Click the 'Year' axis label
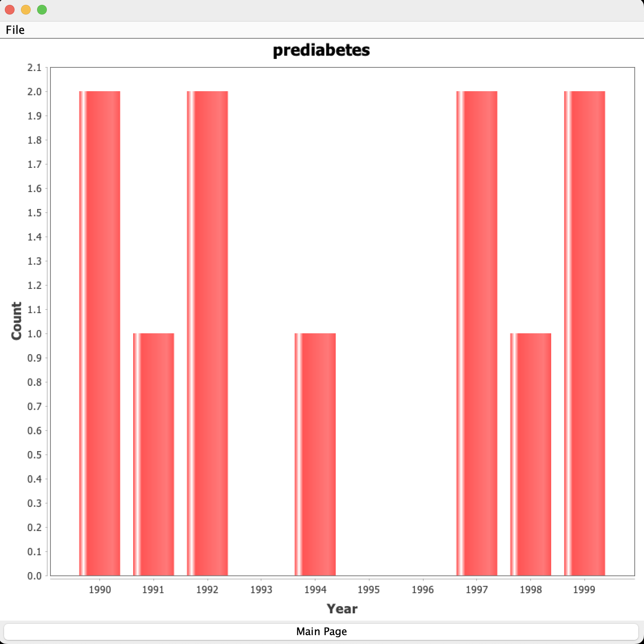The height and width of the screenshot is (644, 644). pos(342,608)
